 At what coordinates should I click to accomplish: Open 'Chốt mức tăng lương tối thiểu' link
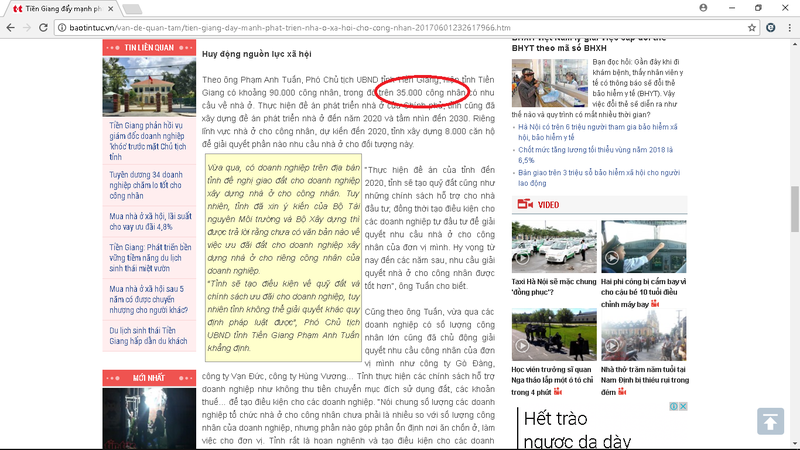pos(595,155)
